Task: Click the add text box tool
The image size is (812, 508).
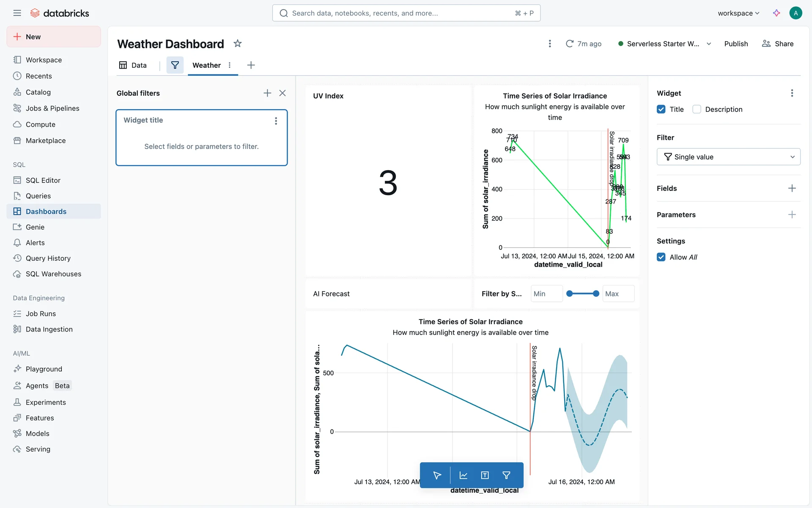Action: tap(485, 475)
